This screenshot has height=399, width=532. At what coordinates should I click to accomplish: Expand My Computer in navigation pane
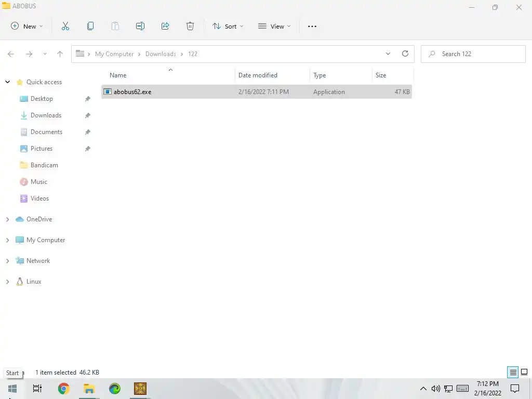pyautogui.click(x=7, y=240)
